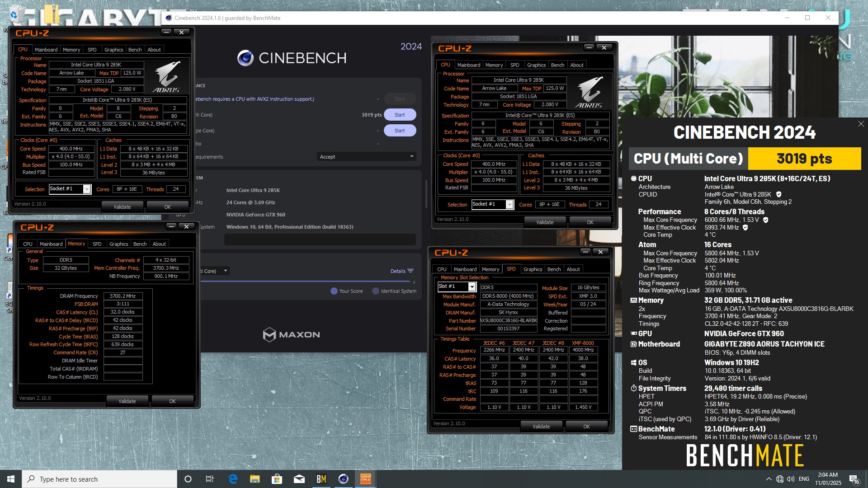Start the Cinebench multi-core test (3019 pts row)

400,115
